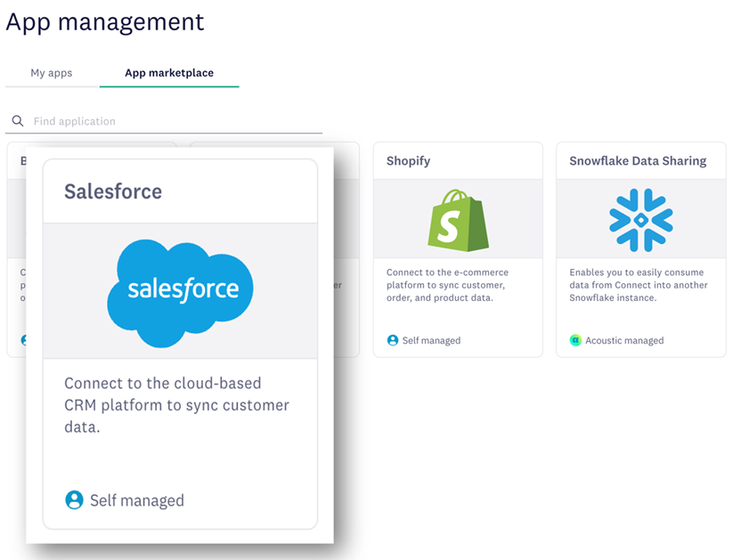741x560 pixels.
Task: Click the Snowflake Data Sharing description text
Action: pos(639,285)
